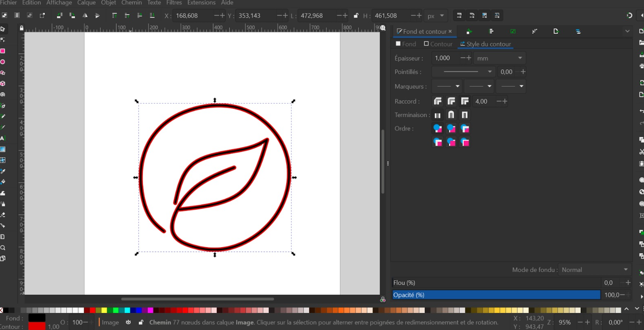Select the Ellipse tool
The width and height of the screenshot is (644, 330).
click(3, 62)
